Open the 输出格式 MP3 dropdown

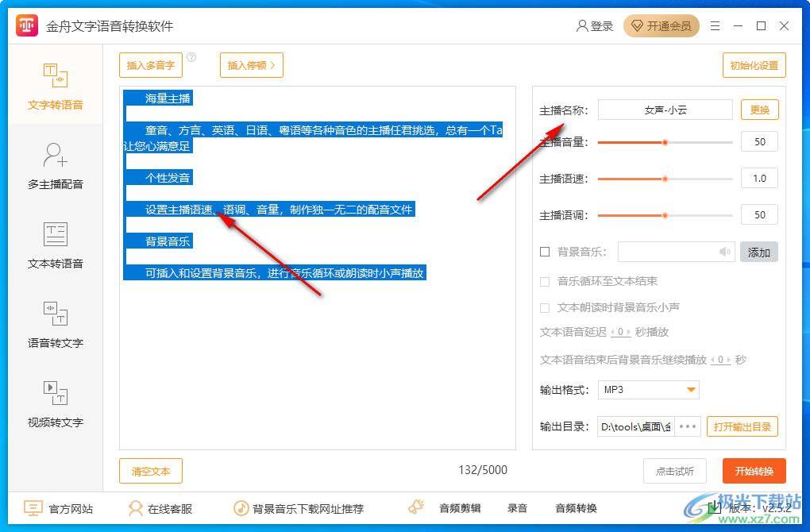click(x=648, y=390)
